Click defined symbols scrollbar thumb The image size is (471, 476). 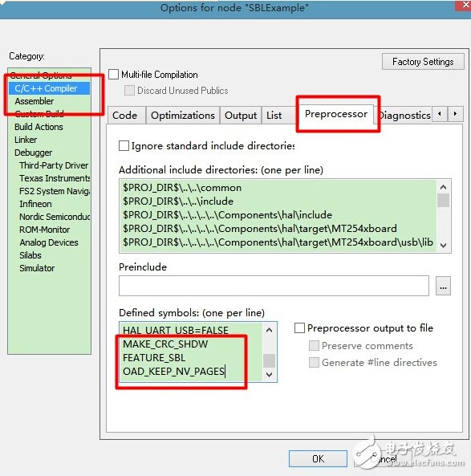269,360
